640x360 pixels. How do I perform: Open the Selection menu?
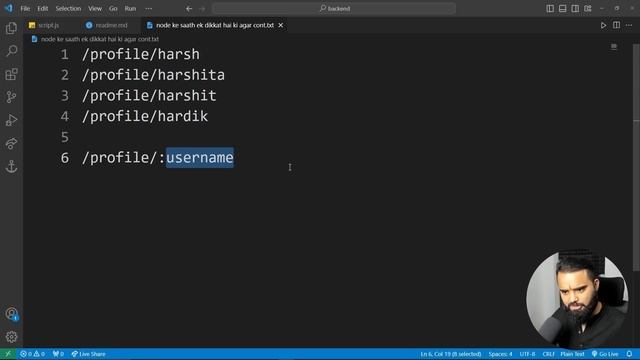(68, 9)
